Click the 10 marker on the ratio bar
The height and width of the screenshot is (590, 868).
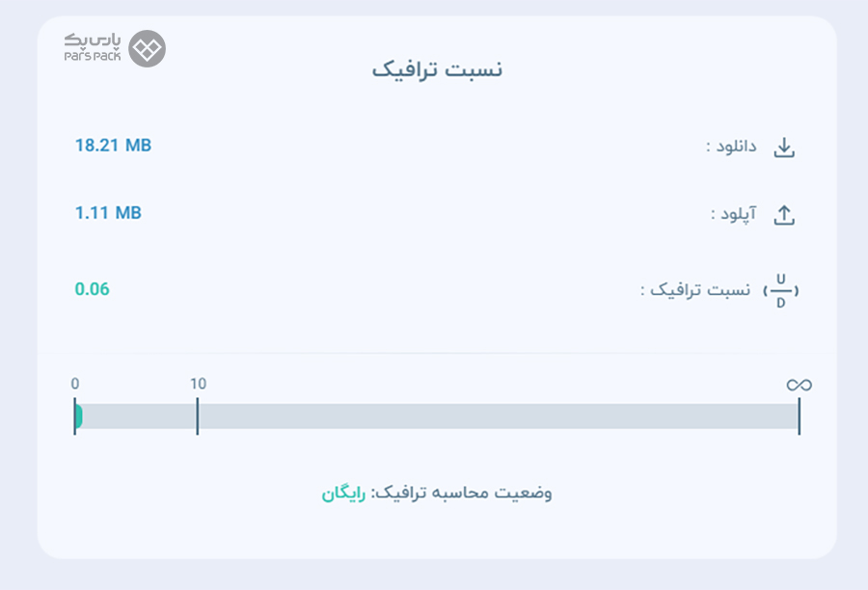tap(198, 384)
